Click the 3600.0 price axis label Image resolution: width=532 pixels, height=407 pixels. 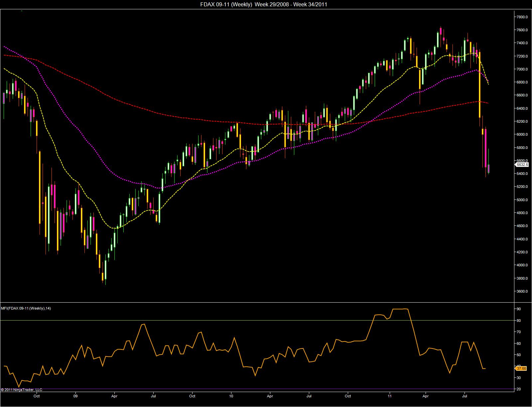[522, 291]
